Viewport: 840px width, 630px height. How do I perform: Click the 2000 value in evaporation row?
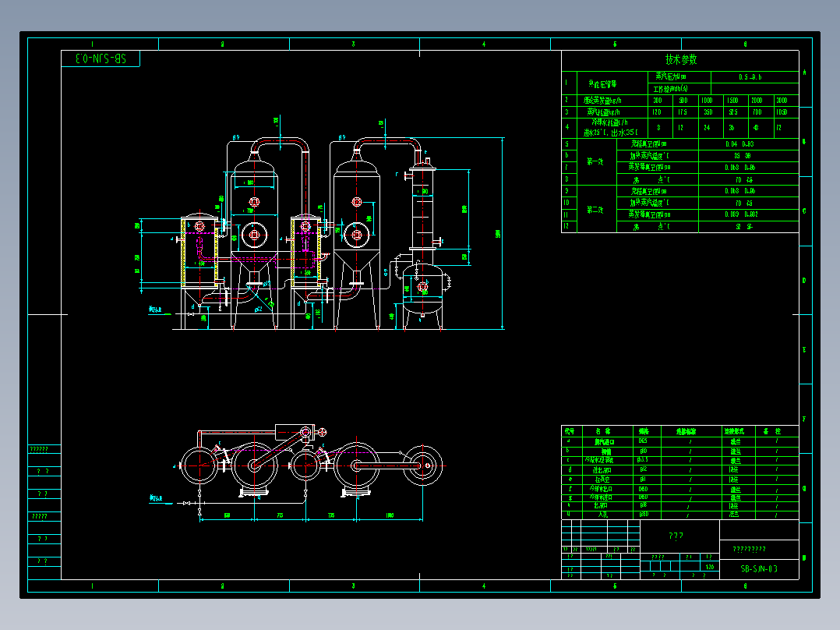coord(757,101)
